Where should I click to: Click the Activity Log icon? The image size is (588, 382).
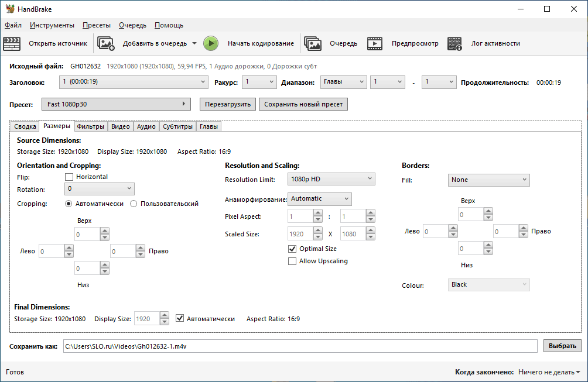pyautogui.click(x=454, y=43)
